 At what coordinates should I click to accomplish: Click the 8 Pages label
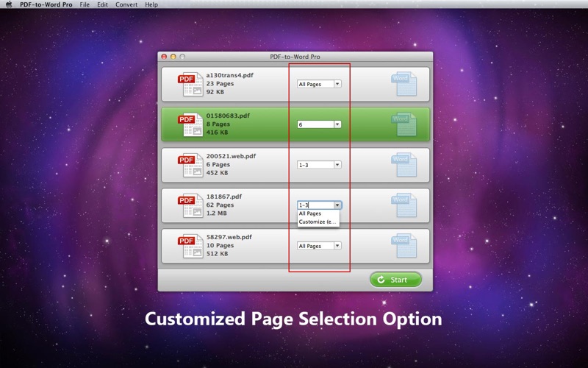click(x=218, y=124)
